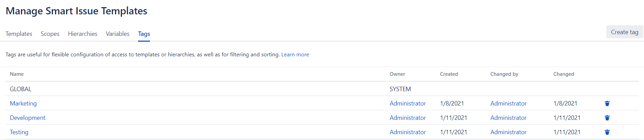Open the Scopes tab

pyautogui.click(x=50, y=34)
